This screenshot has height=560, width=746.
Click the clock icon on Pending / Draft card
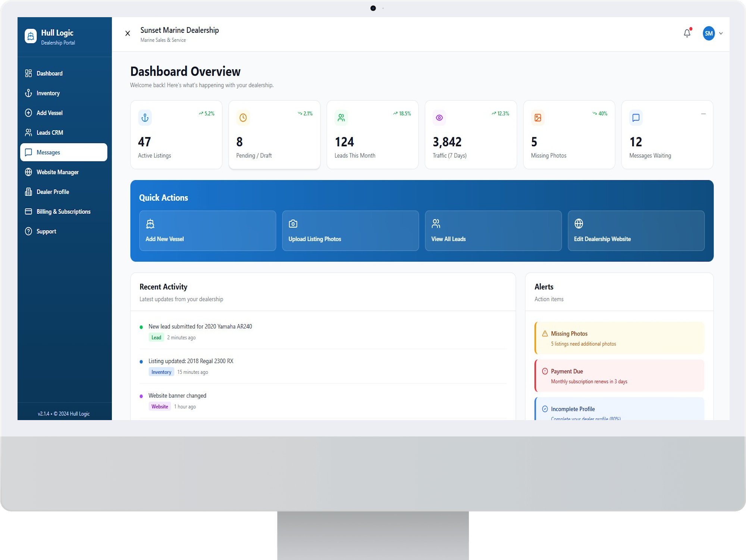pos(243,118)
